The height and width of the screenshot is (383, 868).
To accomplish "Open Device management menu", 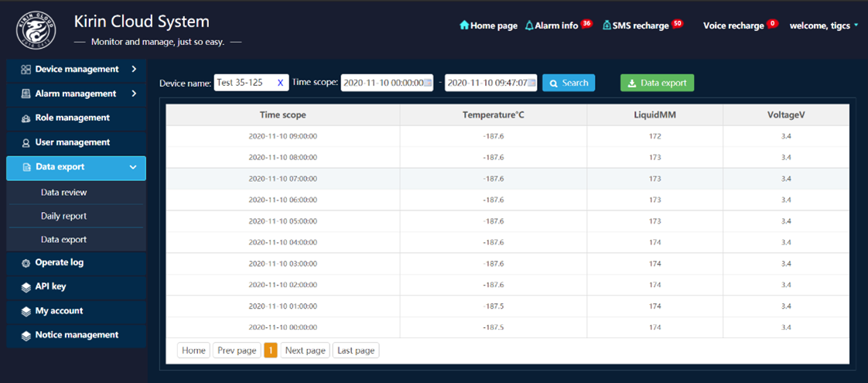I will (x=77, y=69).
